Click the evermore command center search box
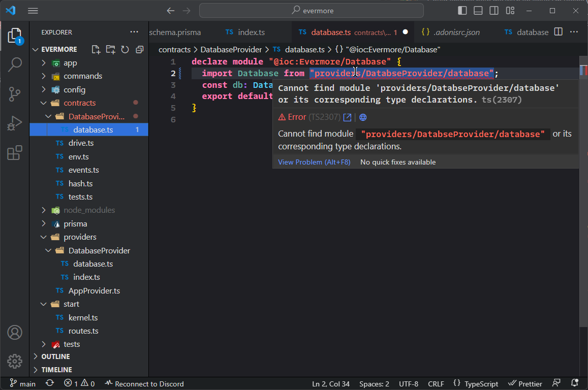This screenshot has width=588, height=390. pos(311,11)
